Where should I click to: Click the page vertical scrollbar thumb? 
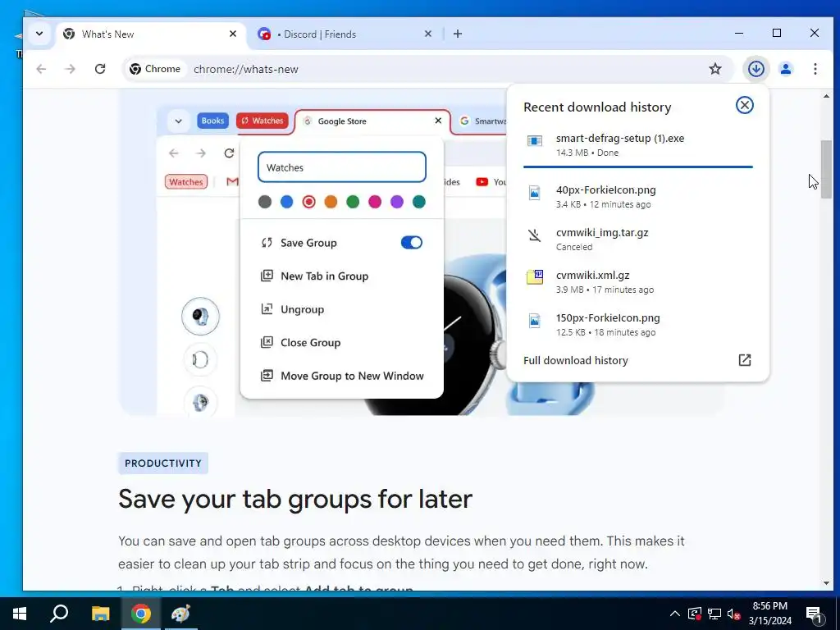coord(826,169)
